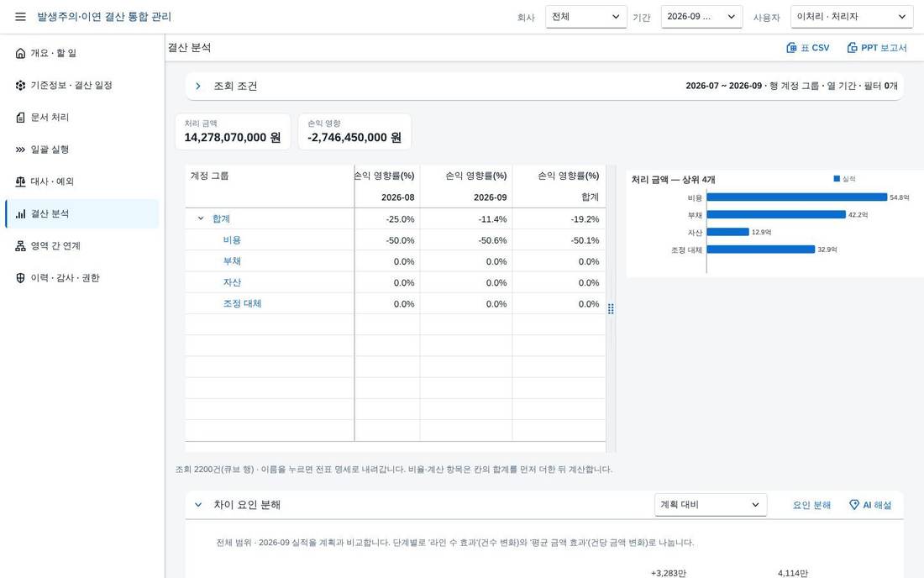Click the 처리 금액 card 14,278,070,000 원
Image resolution: width=924 pixels, height=578 pixels.
[233, 131]
